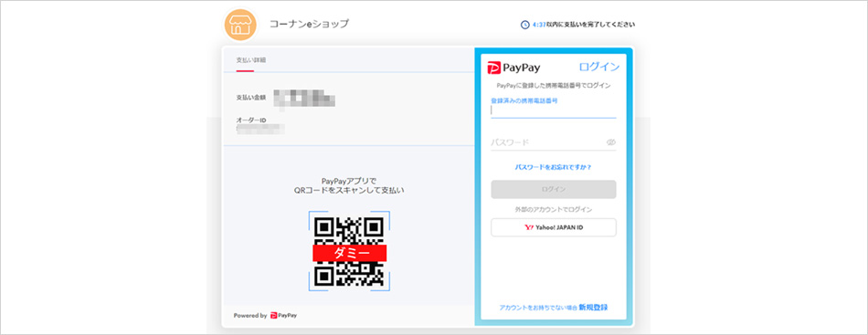Click the orange Kohnan eShop store icon

coord(240,25)
